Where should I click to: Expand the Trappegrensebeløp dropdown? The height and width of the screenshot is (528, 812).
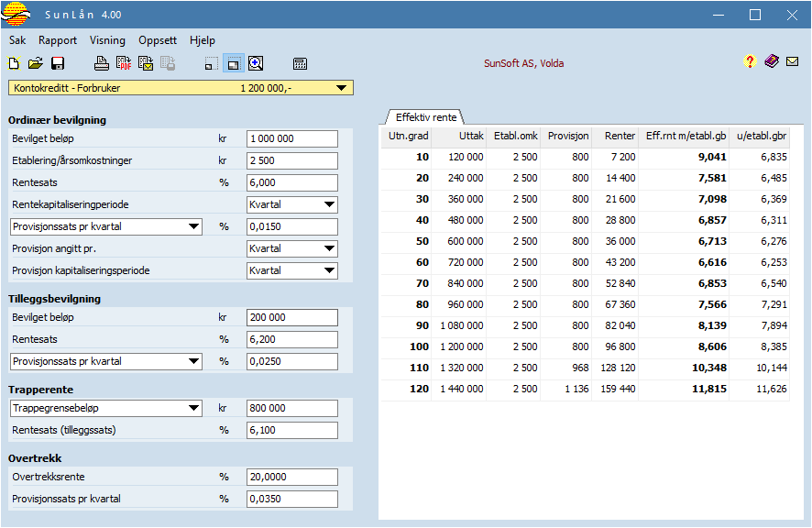(x=192, y=409)
